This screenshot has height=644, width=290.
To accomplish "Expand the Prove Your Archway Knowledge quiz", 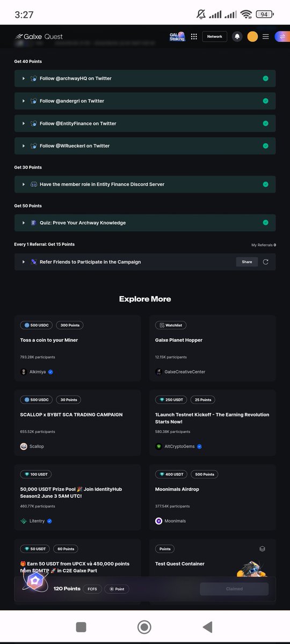I will pyautogui.click(x=145, y=223).
